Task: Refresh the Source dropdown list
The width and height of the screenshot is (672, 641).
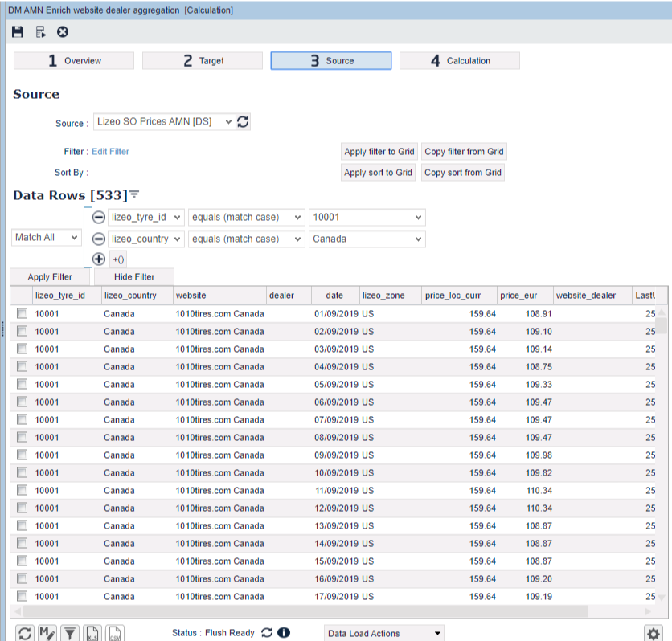Action: (x=244, y=122)
